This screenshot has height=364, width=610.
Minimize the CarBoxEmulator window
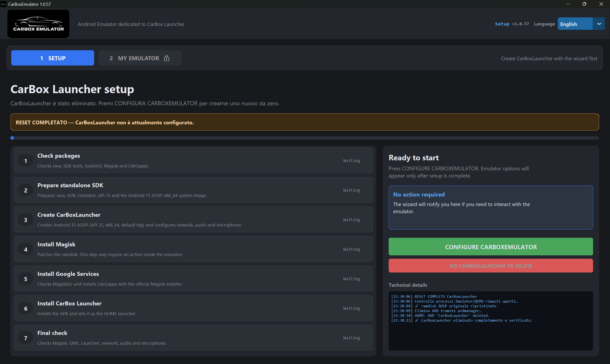(x=568, y=4)
